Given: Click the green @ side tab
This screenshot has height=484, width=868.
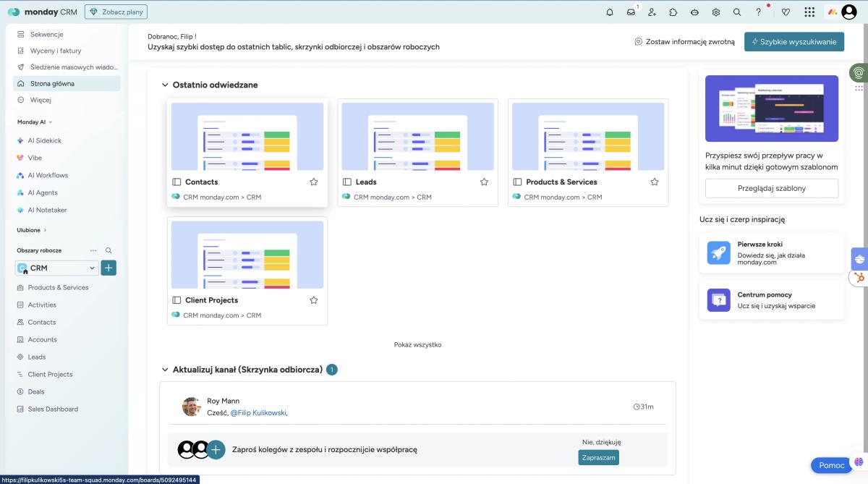Looking at the screenshot, I should pos(859,73).
